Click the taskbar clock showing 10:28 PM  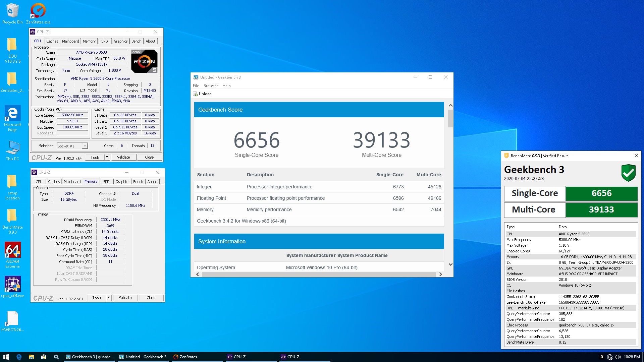pos(632,357)
